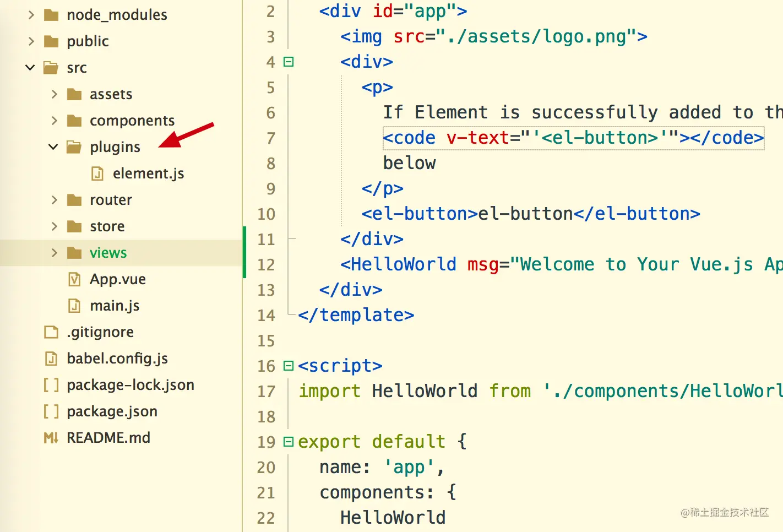Click the router folder icon

pyautogui.click(x=74, y=200)
